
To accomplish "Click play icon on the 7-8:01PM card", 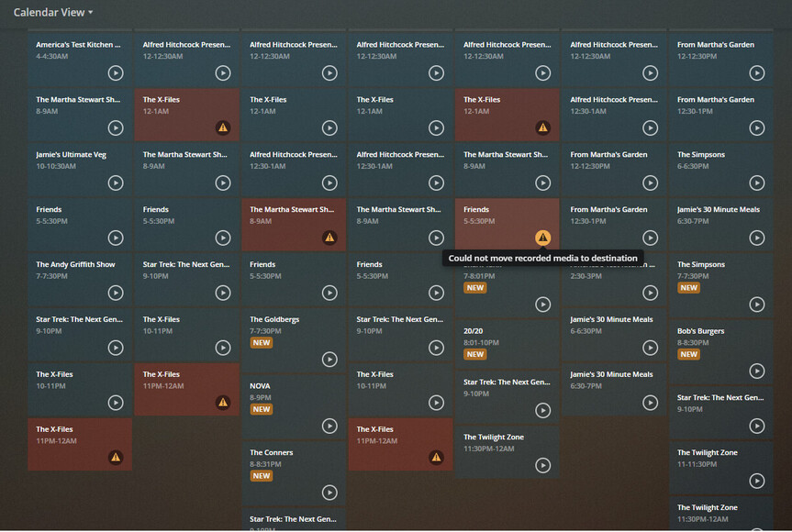I will (543, 305).
